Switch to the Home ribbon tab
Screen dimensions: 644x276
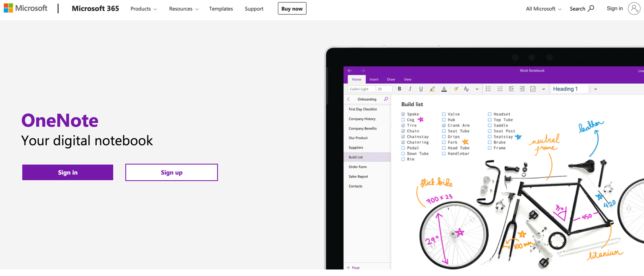coord(356,79)
